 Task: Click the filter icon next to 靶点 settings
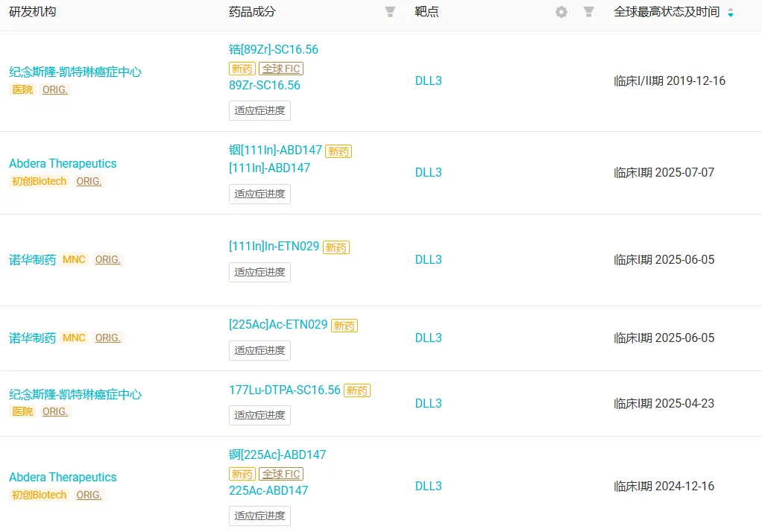coord(589,12)
